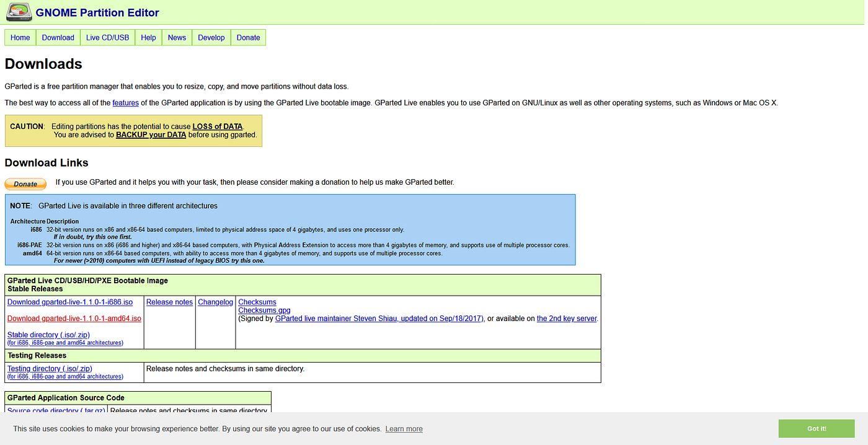This screenshot has height=445, width=868.
Task: Click the architectures note under Stable directory
Action: pyautogui.click(x=65, y=343)
